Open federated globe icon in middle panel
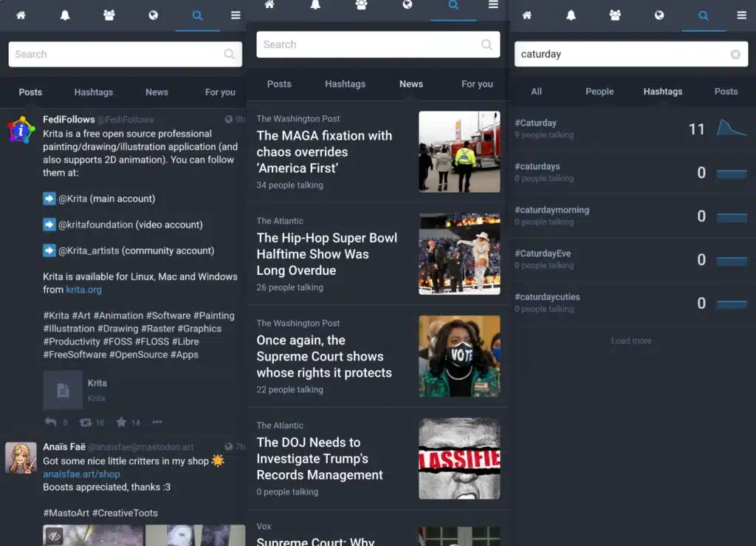The height and width of the screenshot is (546, 756). (x=408, y=4)
